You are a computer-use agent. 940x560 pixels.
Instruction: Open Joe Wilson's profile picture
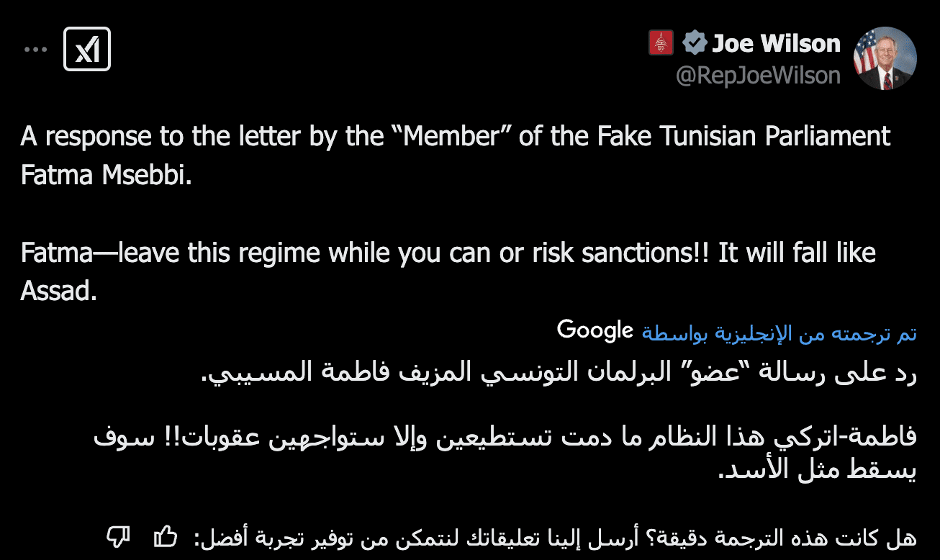[885, 58]
